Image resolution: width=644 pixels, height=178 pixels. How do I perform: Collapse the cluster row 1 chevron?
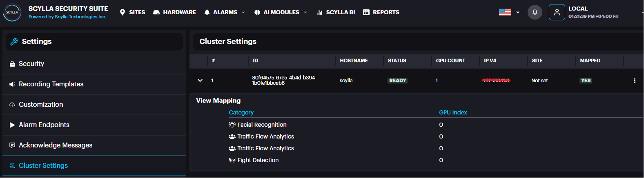click(x=200, y=81)
